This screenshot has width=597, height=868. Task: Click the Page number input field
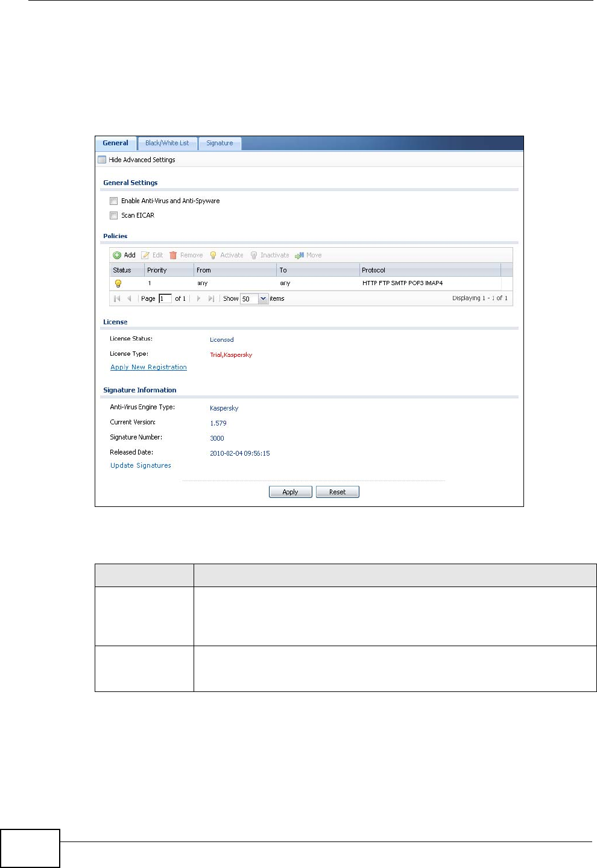tap(165, 298)
